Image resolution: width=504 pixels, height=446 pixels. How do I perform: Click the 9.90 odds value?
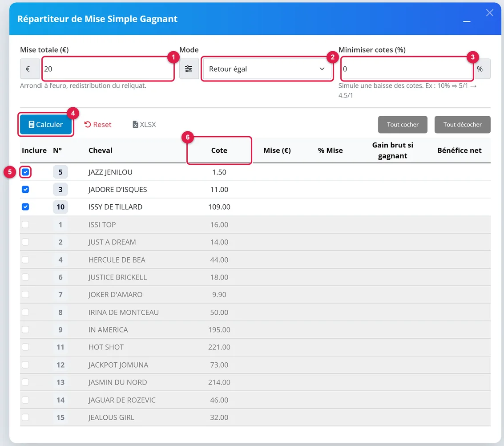[219, 294]
